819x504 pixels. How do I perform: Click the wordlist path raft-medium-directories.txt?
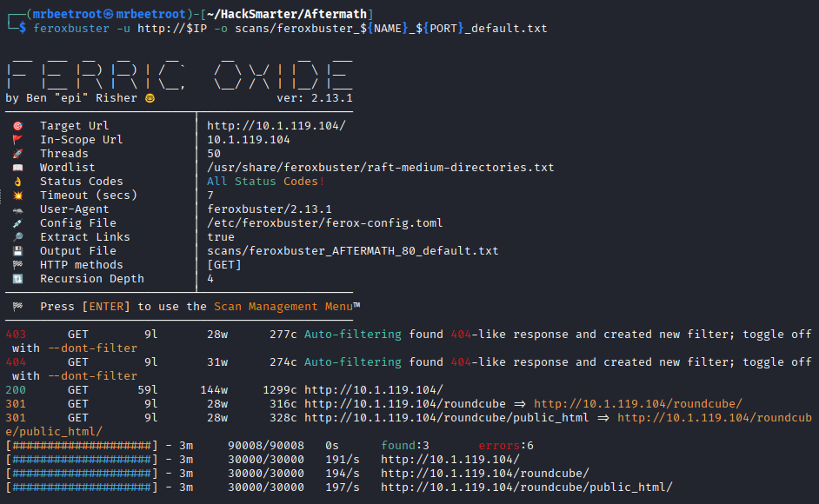click(x=380, y=168)
